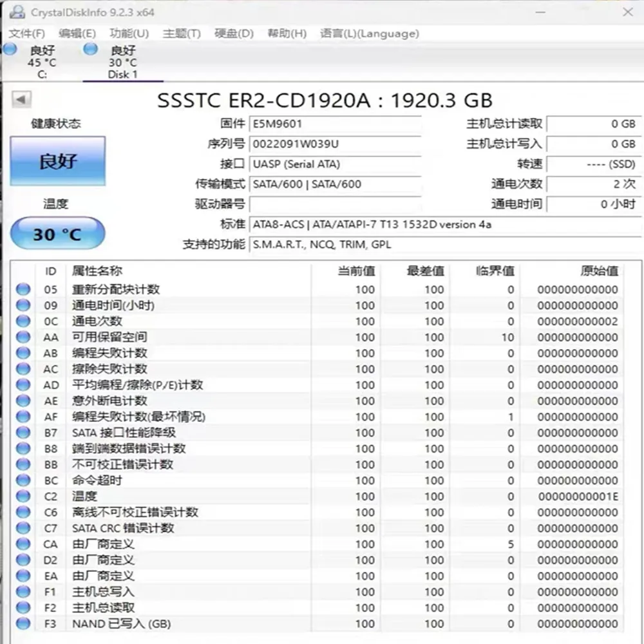This screenshot has height=644, width=644.
Task: Open the 文件(F) menu
Action: 27,33
